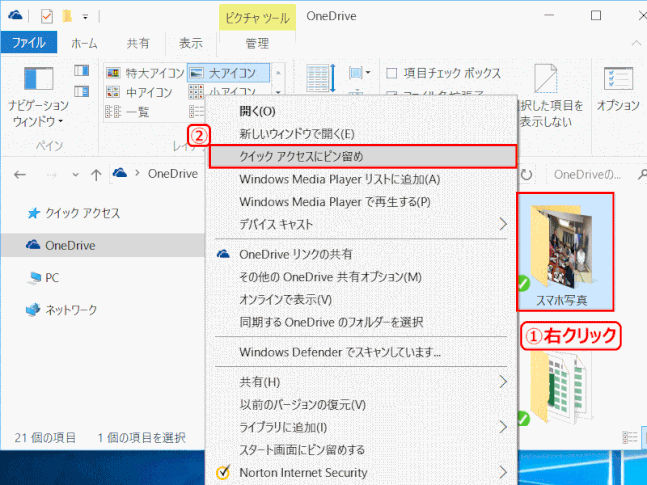Viewport: 647px width, 485px height.
Task: Open the ファイル tab
Action: [x=29, y=43]
